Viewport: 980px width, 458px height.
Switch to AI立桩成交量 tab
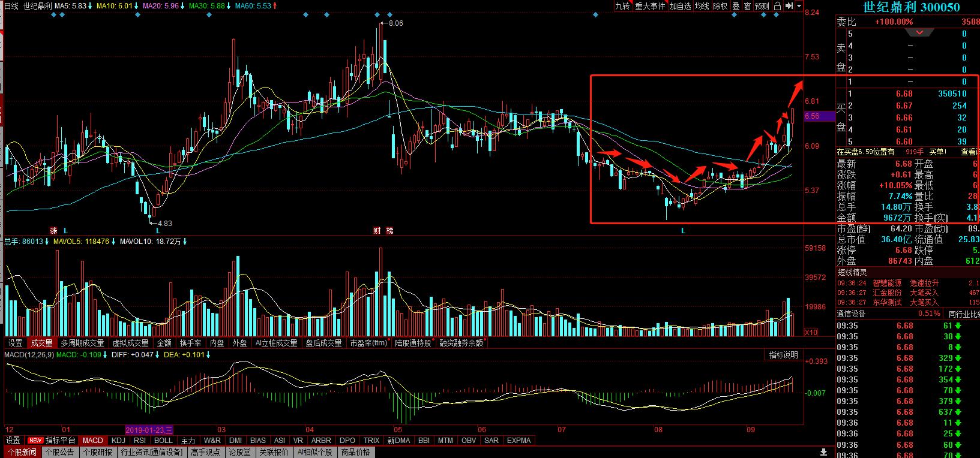276,343
